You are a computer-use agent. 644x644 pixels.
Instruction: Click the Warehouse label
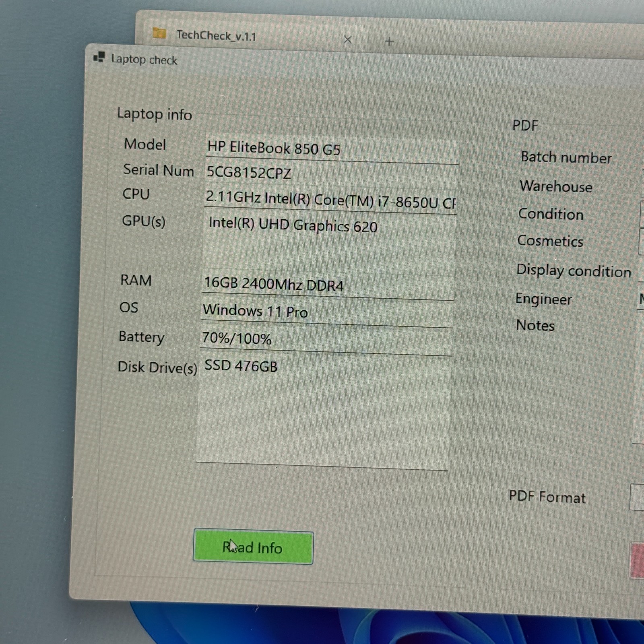click(x=556, y=186)
